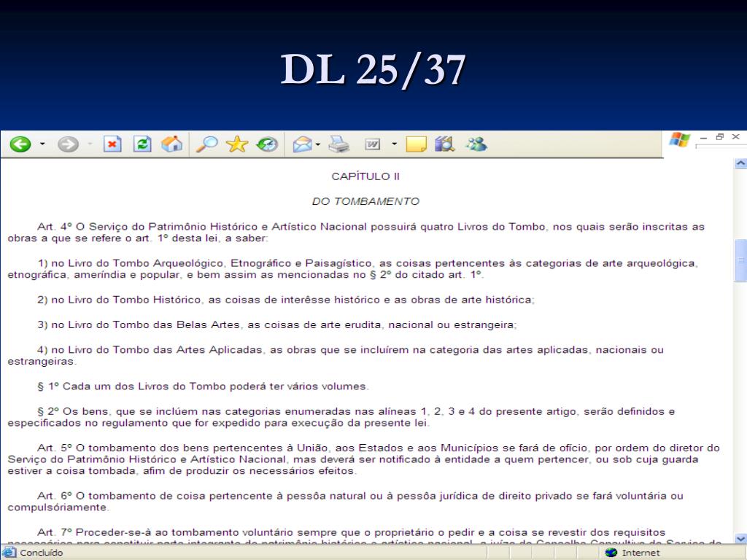Open Favorites star icon
This screenshot has width=747, height=560.
pyautogui.click(x=237, y=144)
